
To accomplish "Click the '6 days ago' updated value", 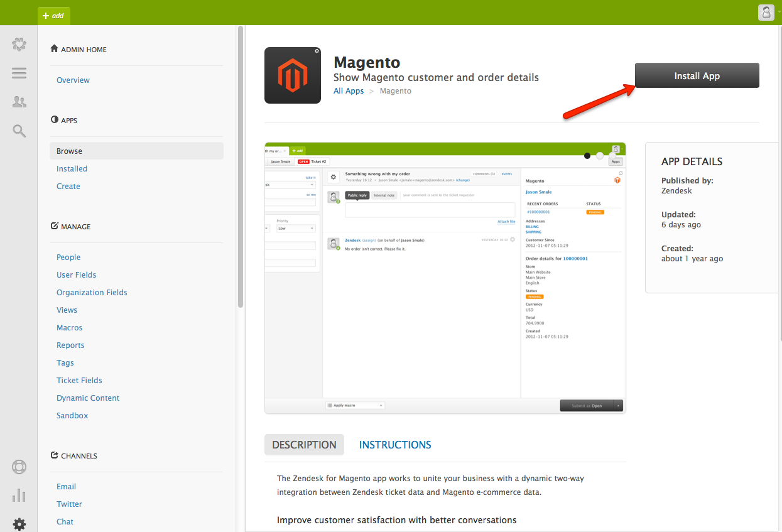I will pos(681,225).
